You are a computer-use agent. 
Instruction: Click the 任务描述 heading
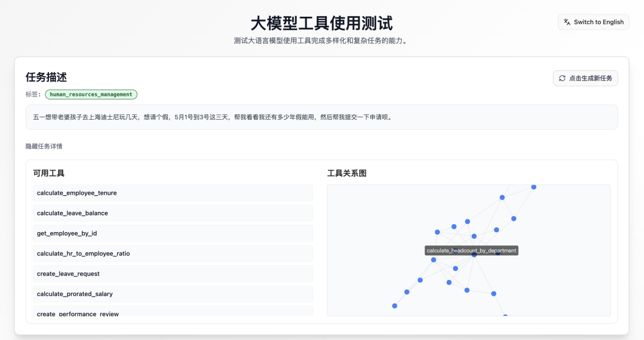[46, 77]
